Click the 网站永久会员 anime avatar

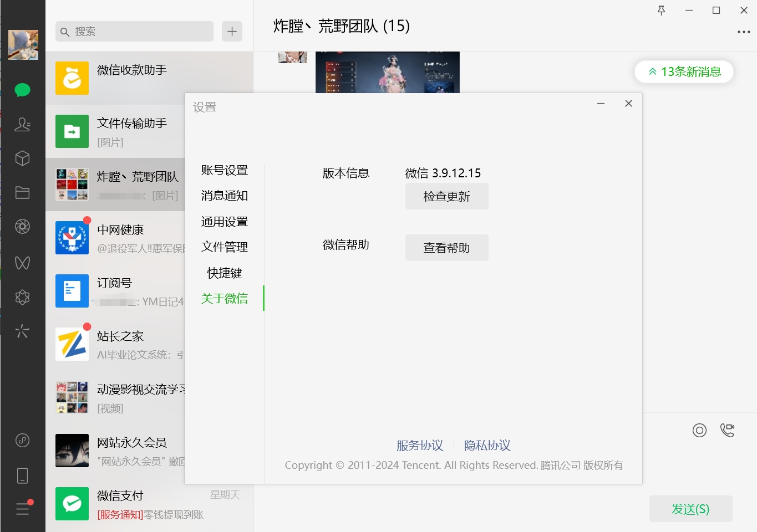pos(72,451)
